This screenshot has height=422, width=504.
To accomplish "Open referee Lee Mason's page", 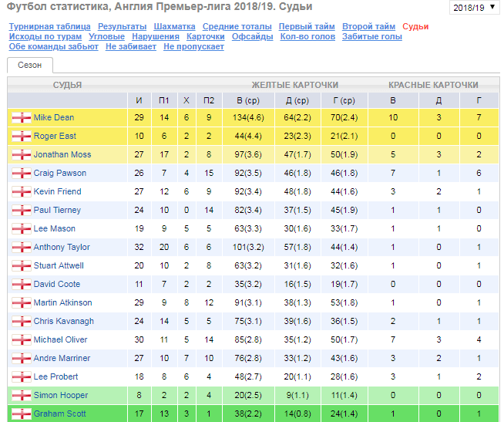I will pos(55,228).
